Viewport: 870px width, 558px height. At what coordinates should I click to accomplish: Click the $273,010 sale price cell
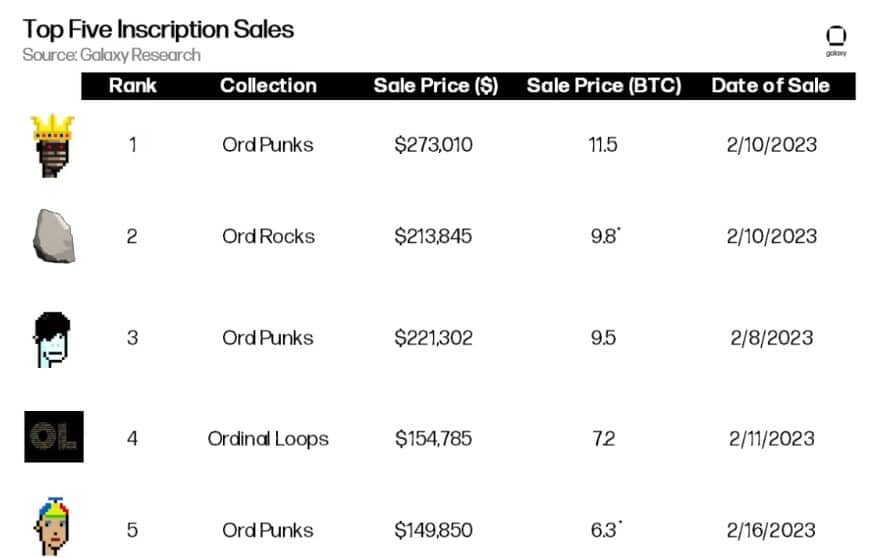coord(434,145)
